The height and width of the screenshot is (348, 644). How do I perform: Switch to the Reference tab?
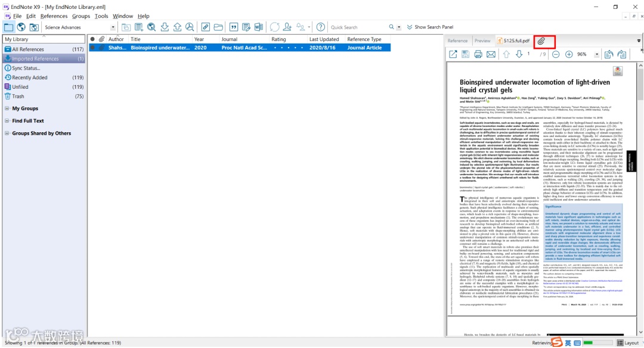coord(457,41)
